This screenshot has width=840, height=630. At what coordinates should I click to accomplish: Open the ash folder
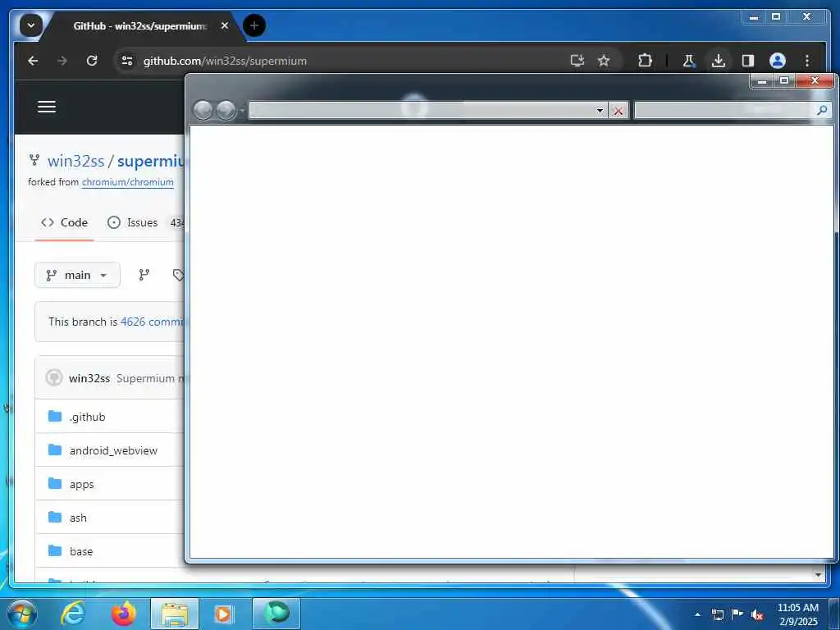(78, 518)
